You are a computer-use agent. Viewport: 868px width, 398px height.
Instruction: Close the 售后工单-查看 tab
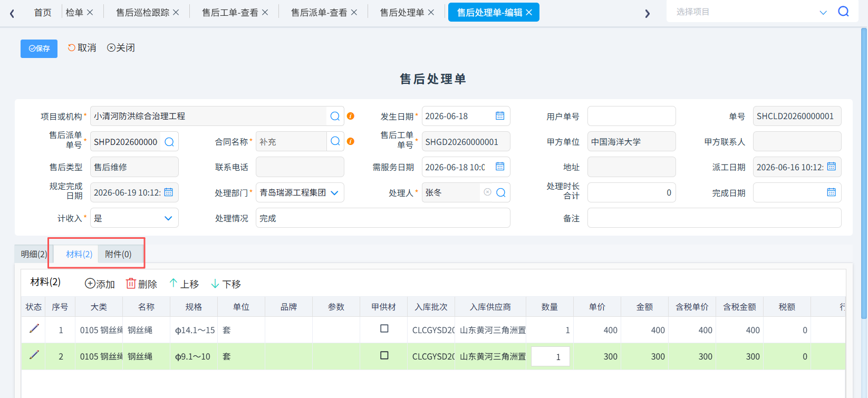[x=265, y=12]
